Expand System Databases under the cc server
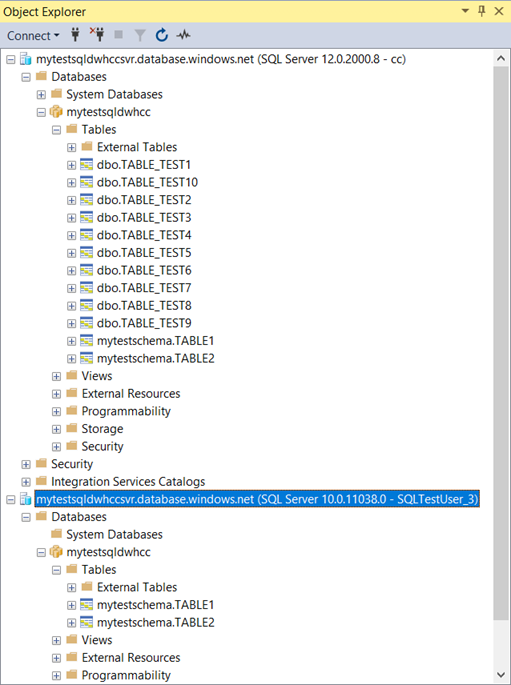 (41, 95)
